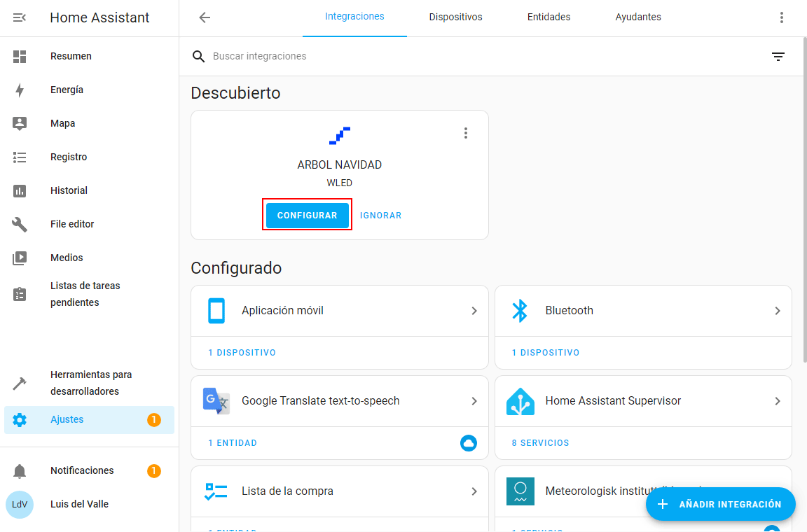Viewport: 807px width, 532px height.
Task: Open the ARBOL NAVIDAD card options menu
Action: coord(466,133)
